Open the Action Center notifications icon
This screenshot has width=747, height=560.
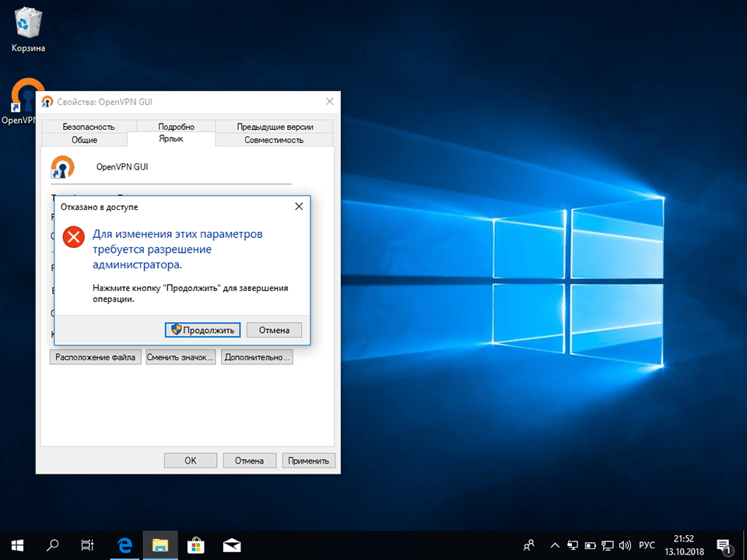[724, 546]
